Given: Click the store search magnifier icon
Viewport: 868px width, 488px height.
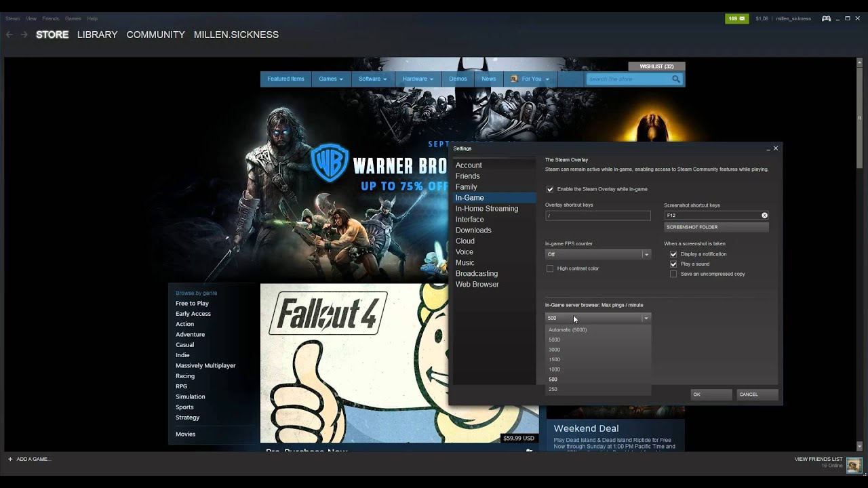Looking at the screenshot, I should coord(676,79).
